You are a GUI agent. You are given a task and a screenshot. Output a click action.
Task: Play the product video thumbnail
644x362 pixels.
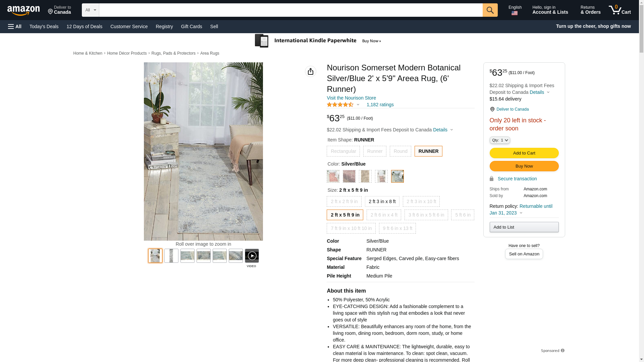(x=252, y=256)
